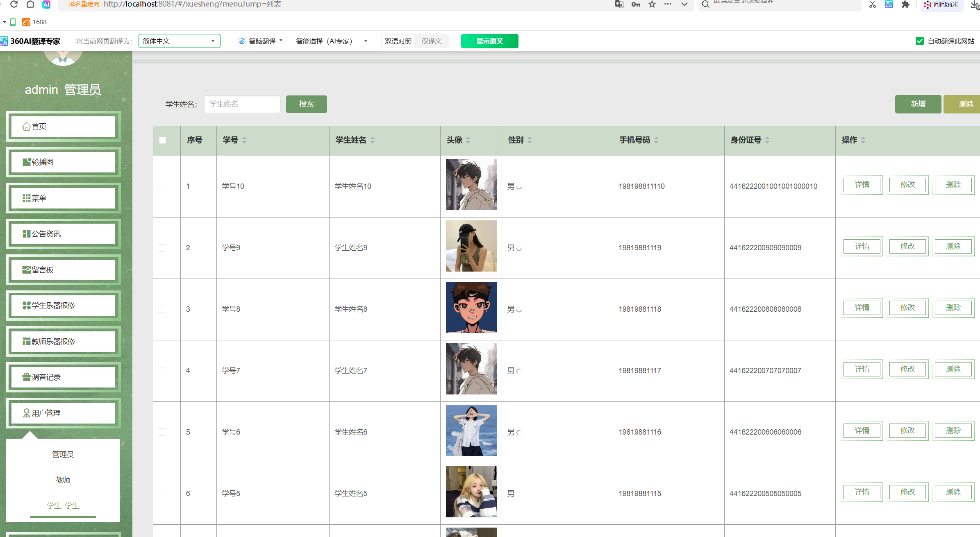
Task: Check the row checkbox for 学号10
Action: point(162,186)
